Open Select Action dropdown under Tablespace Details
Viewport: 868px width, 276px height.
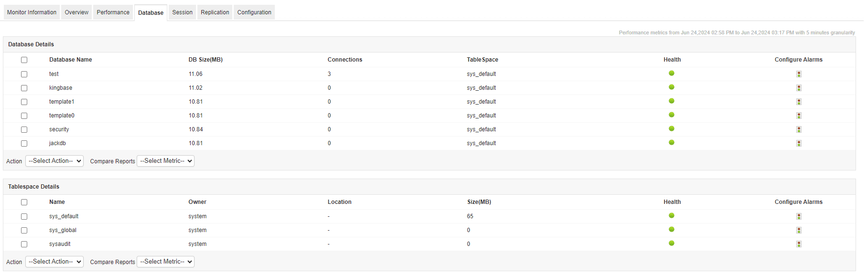54,262
